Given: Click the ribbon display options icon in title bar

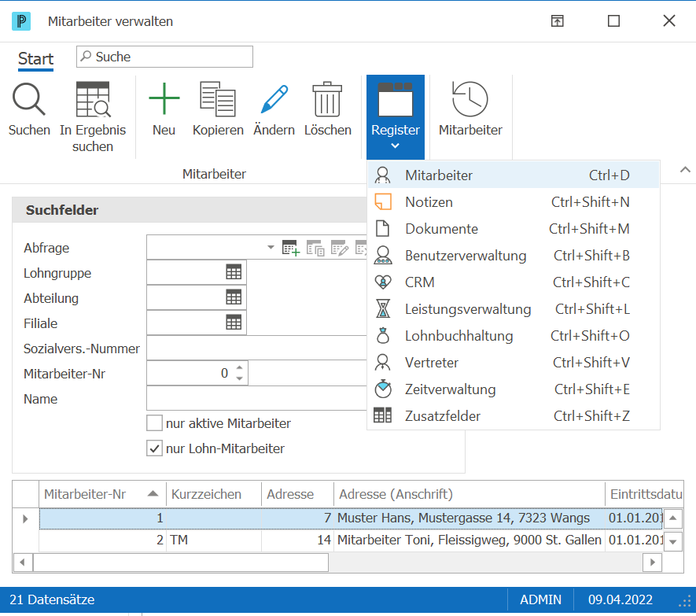Looking at the screenshot, I should [557, 21].
